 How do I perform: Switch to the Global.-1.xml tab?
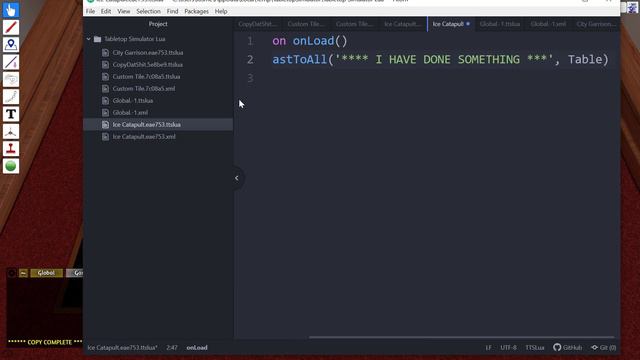click(x=548, y=24)
